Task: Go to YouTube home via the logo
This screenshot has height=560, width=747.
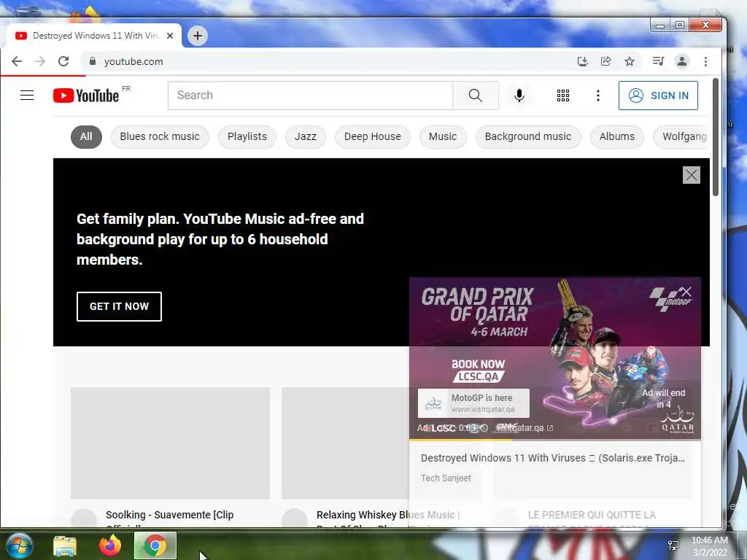Action: (86, 96)
